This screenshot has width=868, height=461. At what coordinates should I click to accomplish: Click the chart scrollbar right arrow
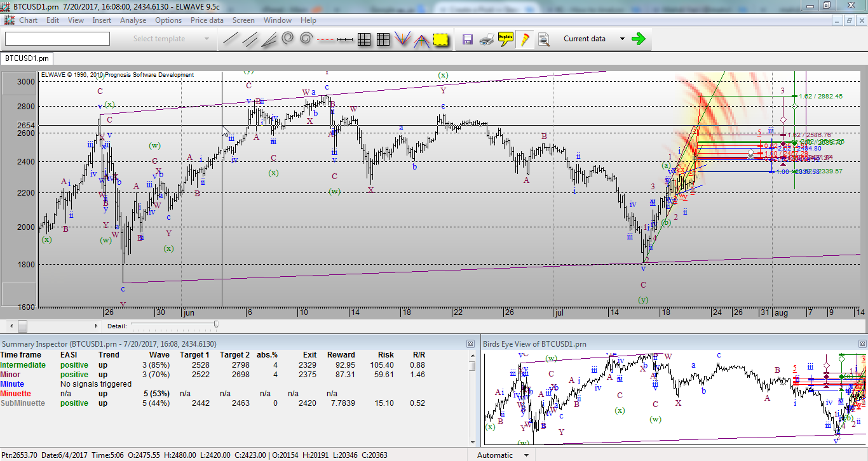(x=97, y=326)
